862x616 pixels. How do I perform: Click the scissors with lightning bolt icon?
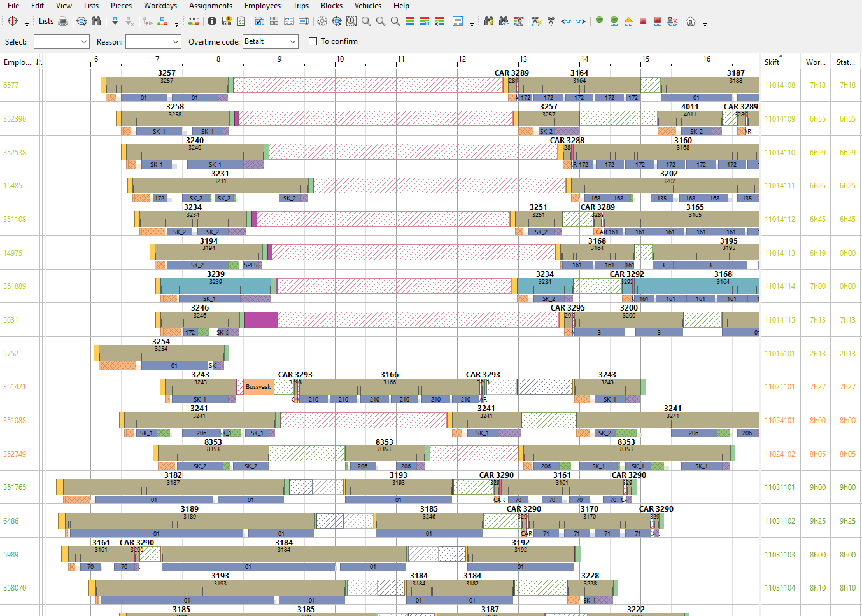click(x=537, y=21)
